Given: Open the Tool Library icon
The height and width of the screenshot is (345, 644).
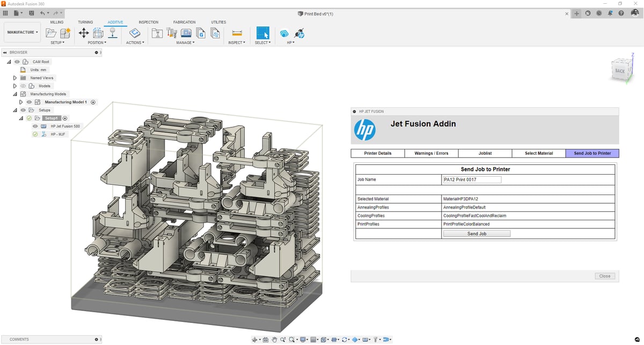Looking at the screenshot, I should pos(172,33).
